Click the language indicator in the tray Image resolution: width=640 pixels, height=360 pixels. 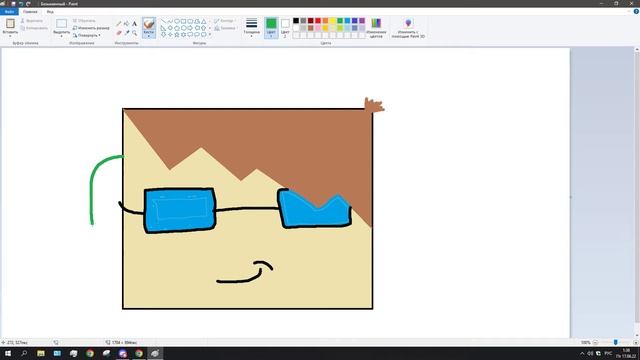608,353
